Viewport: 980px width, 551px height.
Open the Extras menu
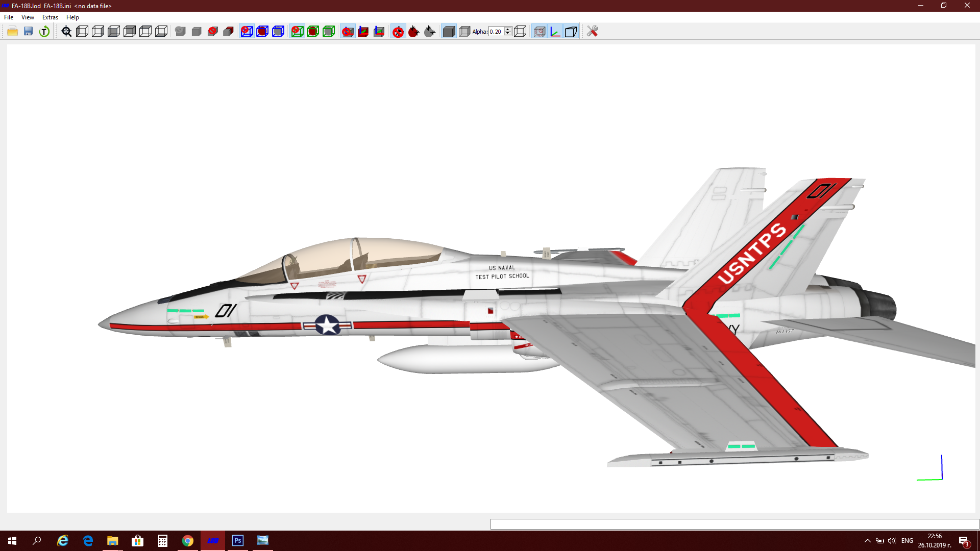coord(50,17)
